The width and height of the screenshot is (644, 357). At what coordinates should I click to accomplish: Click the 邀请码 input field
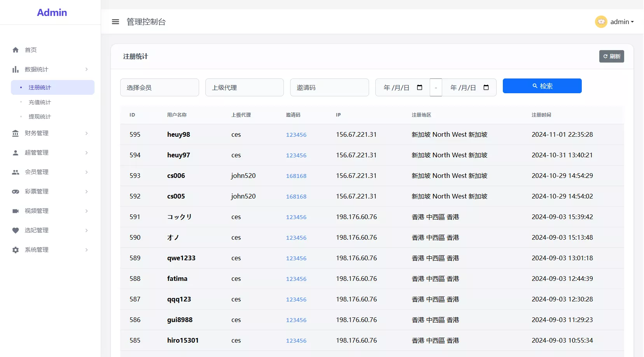point(329,87)
